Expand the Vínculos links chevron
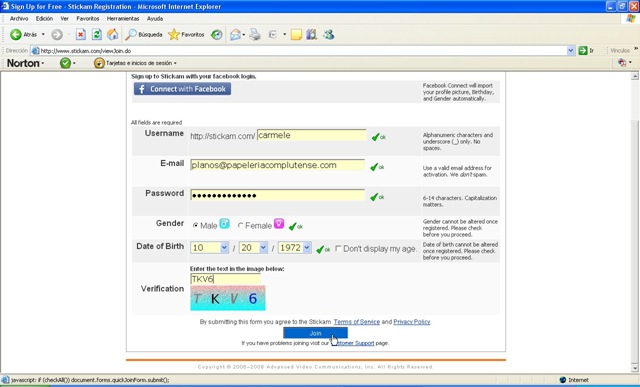The width and height of the screenshot is (640, 387). click(x=636, y=49)
